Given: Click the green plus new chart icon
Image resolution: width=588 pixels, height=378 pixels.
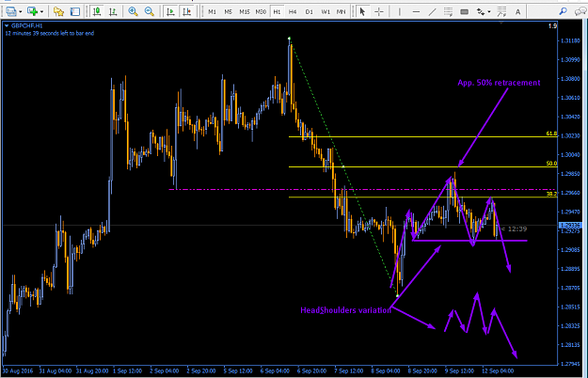Looking at the screenshot, I should tap(33, 11).
